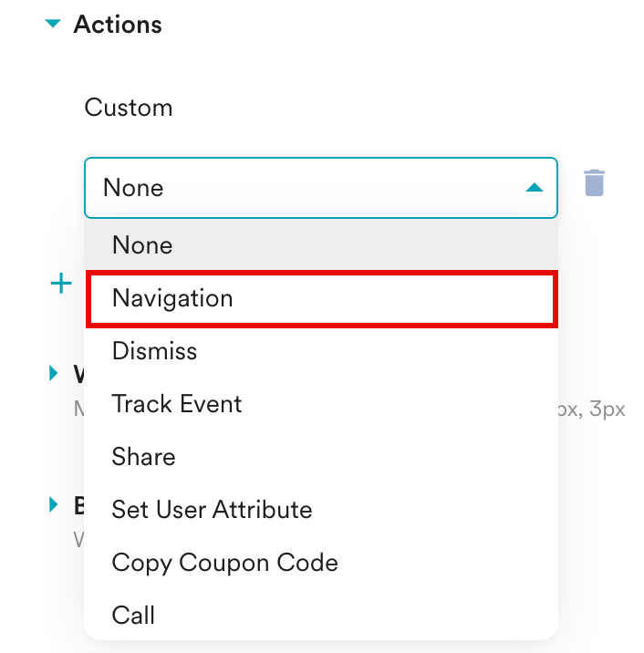The image size is (644, 653).
Task: Pick Track Event from the list
Action: [177, 404]
